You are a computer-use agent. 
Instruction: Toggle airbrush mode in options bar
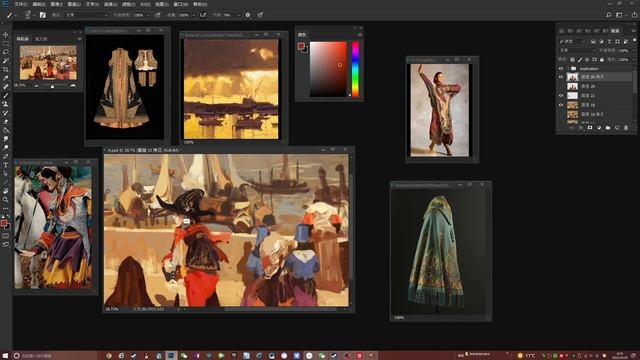pyautogui.click(x=203, y=15)
